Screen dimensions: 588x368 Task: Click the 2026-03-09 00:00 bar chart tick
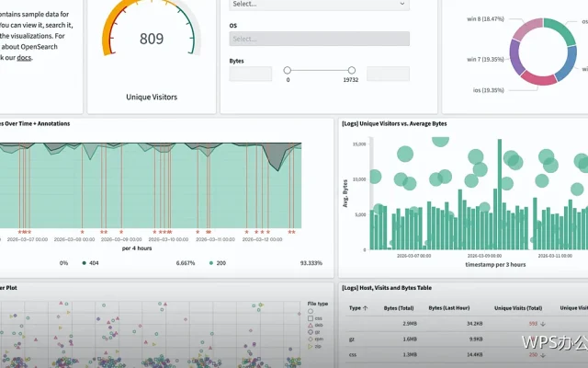tap(484, 256)
